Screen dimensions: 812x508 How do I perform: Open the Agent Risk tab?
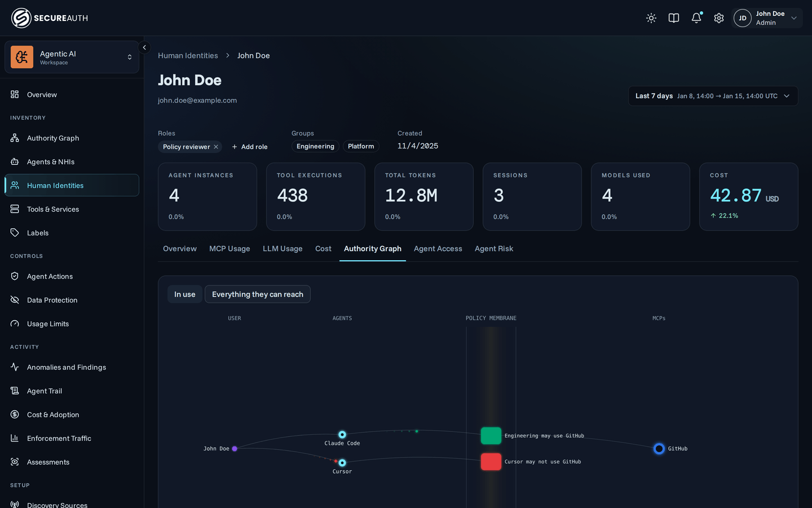point(494,248)
